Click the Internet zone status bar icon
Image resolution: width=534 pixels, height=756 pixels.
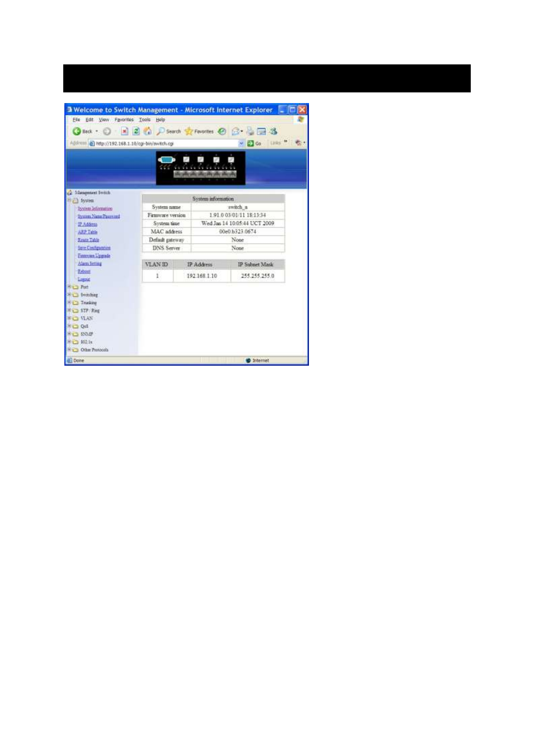(x=248, y=361)
